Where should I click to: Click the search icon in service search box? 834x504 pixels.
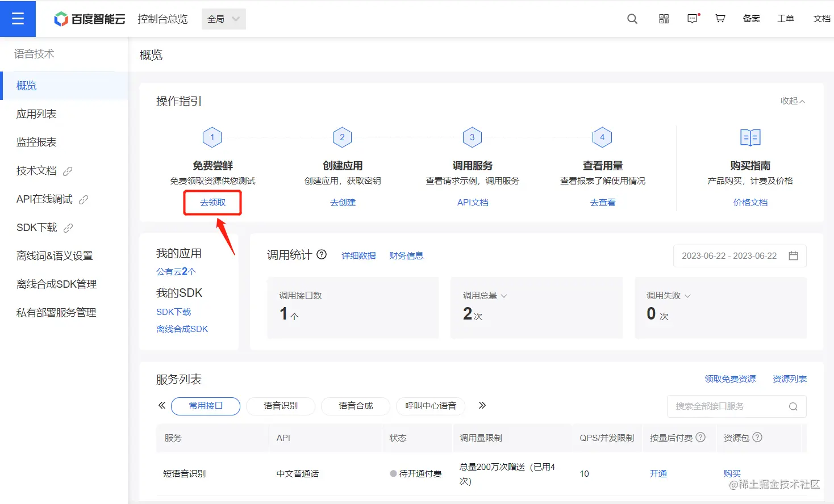point(793,406)
